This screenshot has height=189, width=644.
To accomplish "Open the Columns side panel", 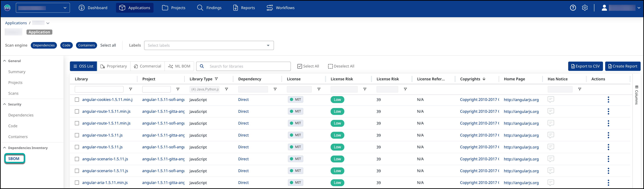I will [x=637, y=95].
